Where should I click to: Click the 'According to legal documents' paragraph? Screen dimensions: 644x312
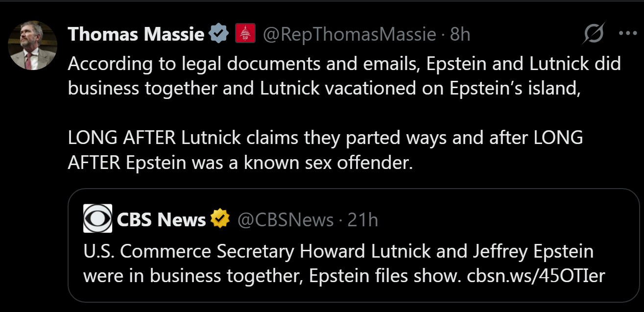343,76
